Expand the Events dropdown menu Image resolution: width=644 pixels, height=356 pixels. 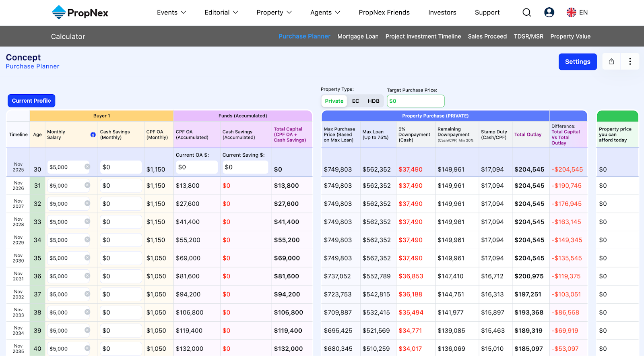[171, 12]
